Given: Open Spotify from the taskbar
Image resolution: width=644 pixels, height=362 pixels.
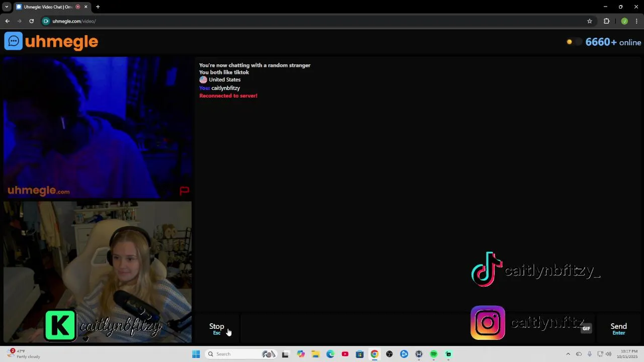Looking at the screenshot, I should click(x=433, y=354).
